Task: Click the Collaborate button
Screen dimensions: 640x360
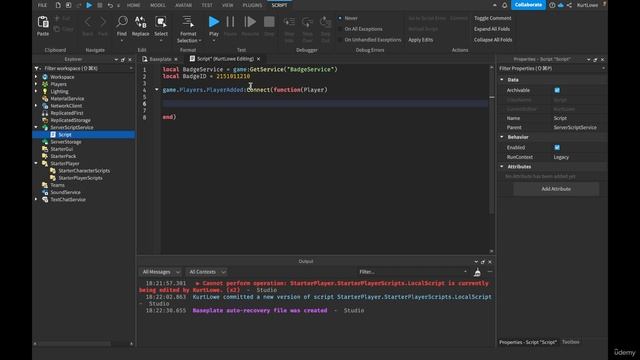Action: click(x=528, y=5)
